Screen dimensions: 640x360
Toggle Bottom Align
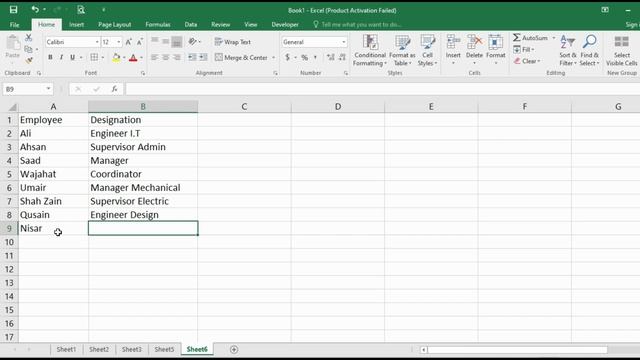[177, 42]
